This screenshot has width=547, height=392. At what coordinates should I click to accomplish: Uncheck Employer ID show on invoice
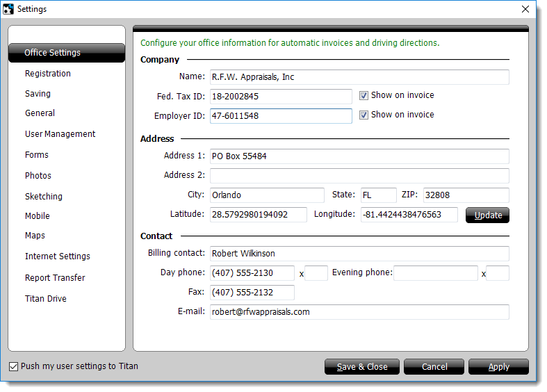[364, 115]
